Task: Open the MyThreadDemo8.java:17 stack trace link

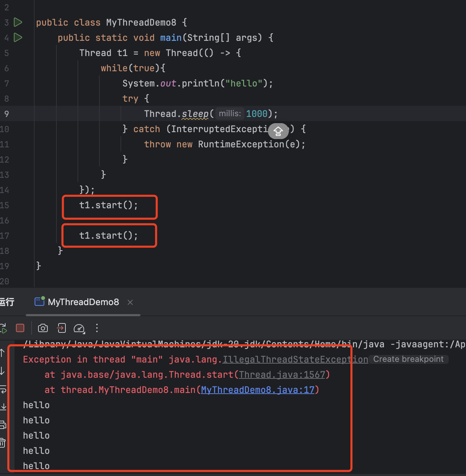Action: (258, 390)
